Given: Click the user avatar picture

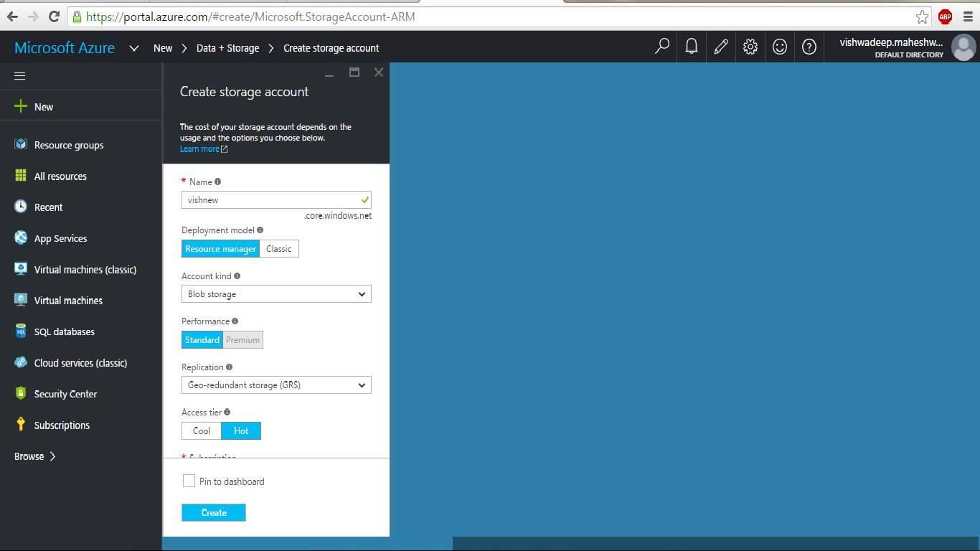Looking at the screenshot, I should (x=963, y=47).
